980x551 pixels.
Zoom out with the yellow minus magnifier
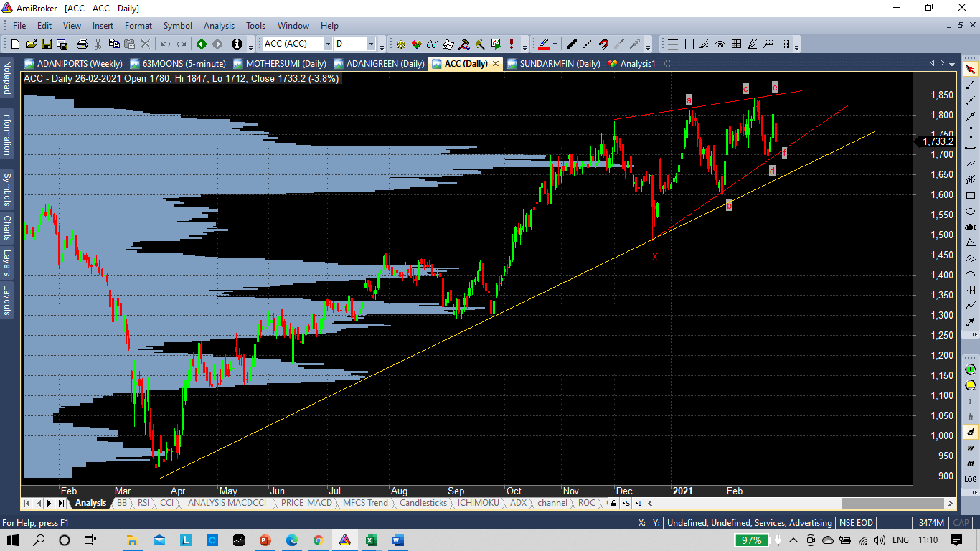tap(971, 385)
